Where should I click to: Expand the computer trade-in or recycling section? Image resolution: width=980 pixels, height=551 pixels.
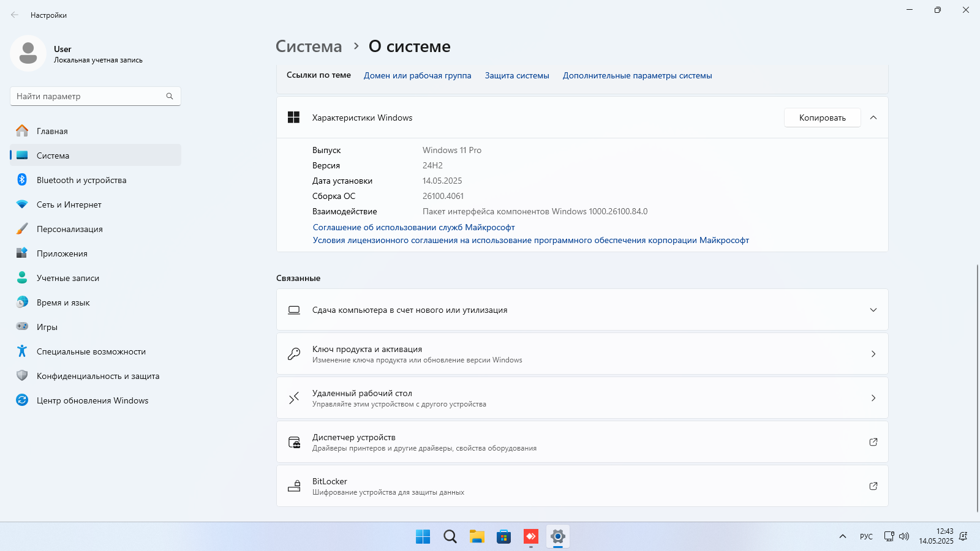pyautogui.click(x=873, y=310)
